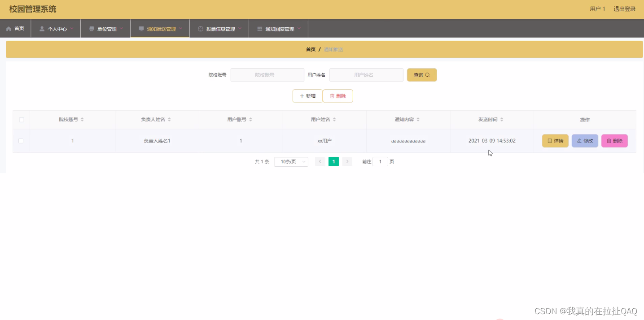Click the 通知推送 breadcrumb text

333,49
